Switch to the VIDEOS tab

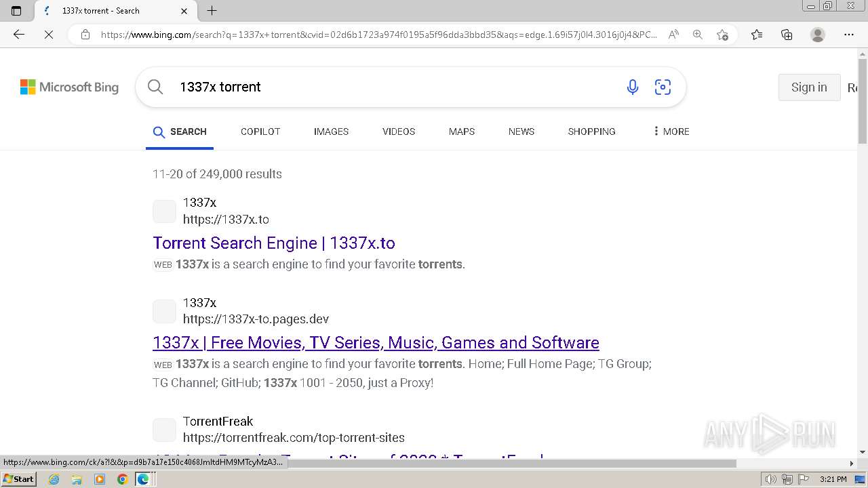click(x=399, y=131)
